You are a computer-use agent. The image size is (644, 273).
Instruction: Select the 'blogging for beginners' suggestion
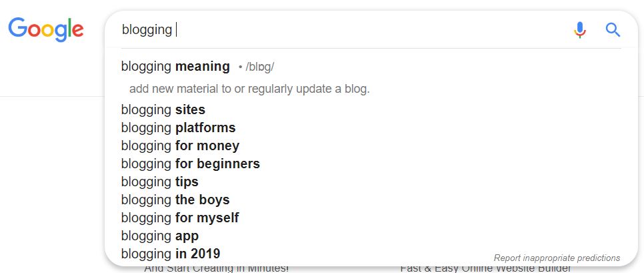[371, 164]
